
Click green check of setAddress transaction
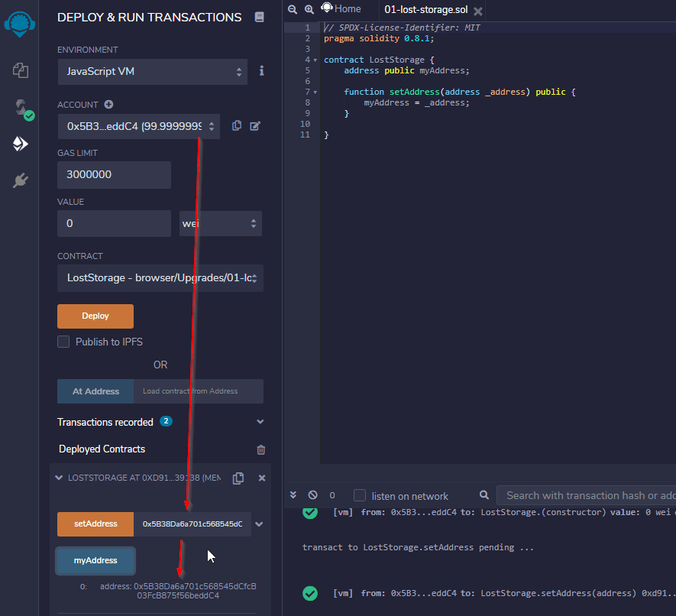(310, 593)
